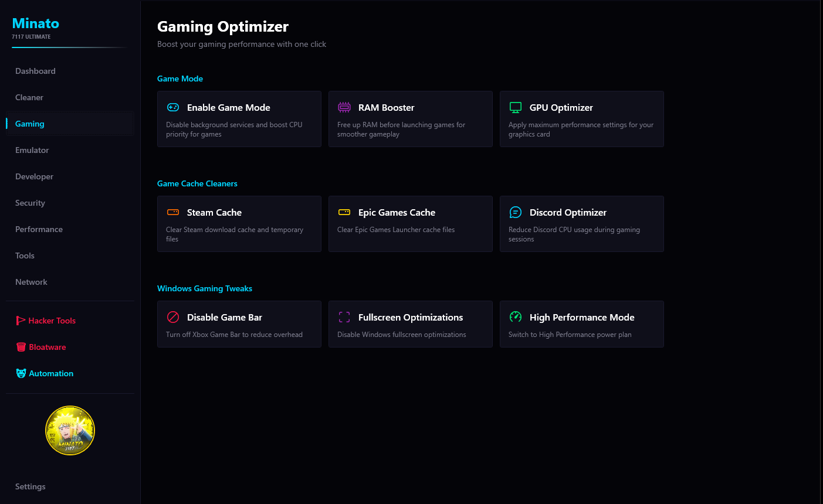The height and width of the screenshot is (504, 823).
Task: Click the Automation robot icon
Action: click(21, 373)
